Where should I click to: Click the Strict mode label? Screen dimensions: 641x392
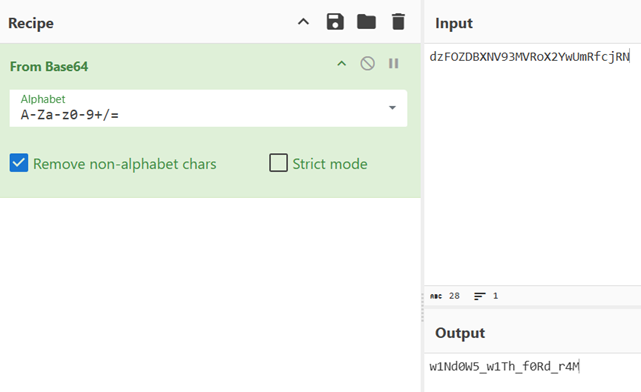(x=330, y=164)
